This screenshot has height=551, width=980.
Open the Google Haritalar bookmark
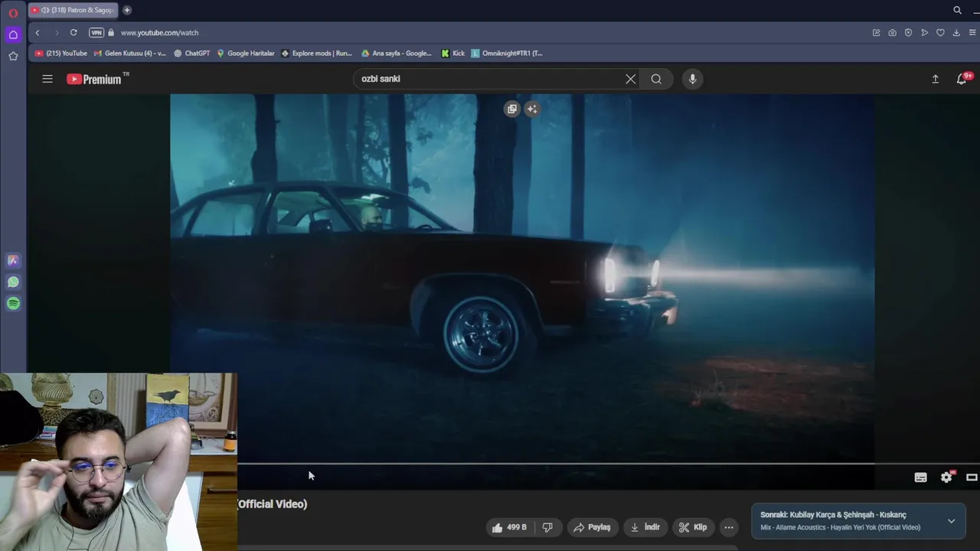coord(245,54)
